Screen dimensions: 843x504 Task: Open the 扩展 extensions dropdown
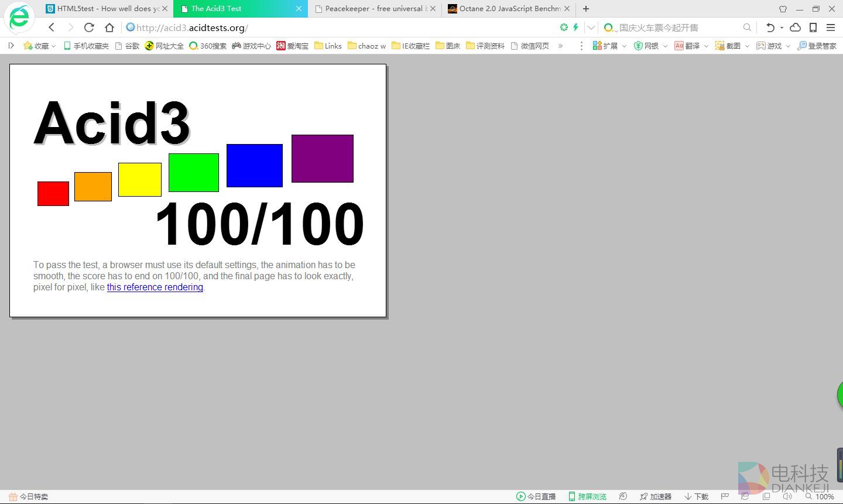pos(609,46)
